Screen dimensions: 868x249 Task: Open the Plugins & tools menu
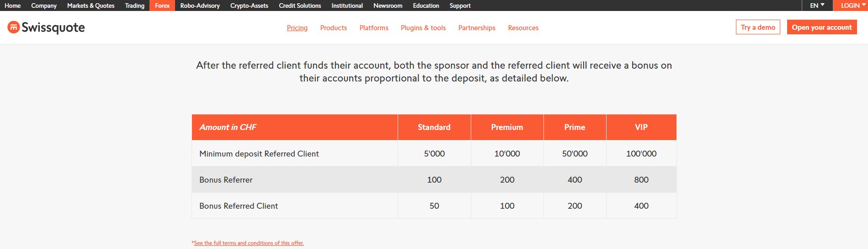coord(423,28)
